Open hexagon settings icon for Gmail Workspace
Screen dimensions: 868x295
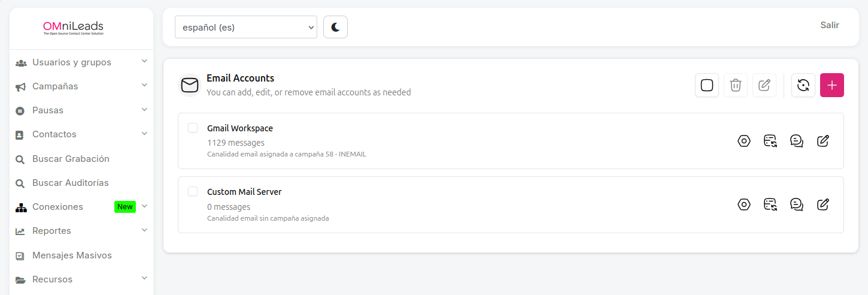(744, 141)
